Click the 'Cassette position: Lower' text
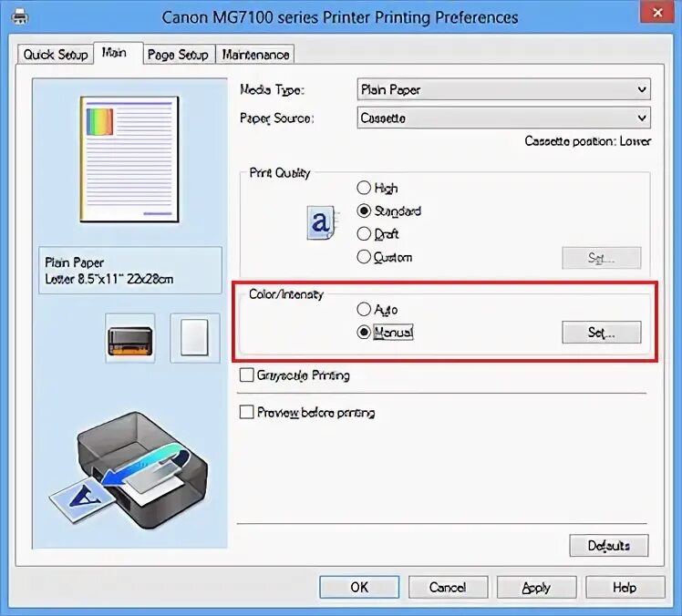682x616 pixels. tap(587, 141)
